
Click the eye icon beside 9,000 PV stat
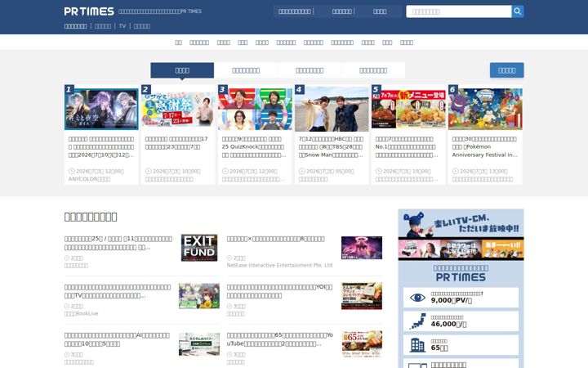pos(417,298)
